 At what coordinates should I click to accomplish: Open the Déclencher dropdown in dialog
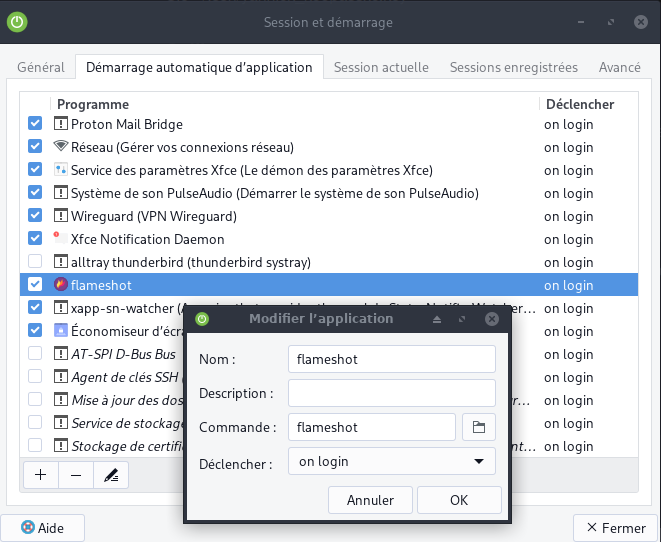391,461
